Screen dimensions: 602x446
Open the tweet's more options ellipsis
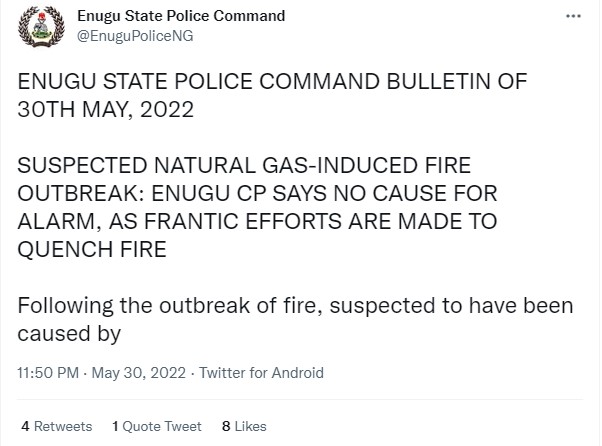572,18
